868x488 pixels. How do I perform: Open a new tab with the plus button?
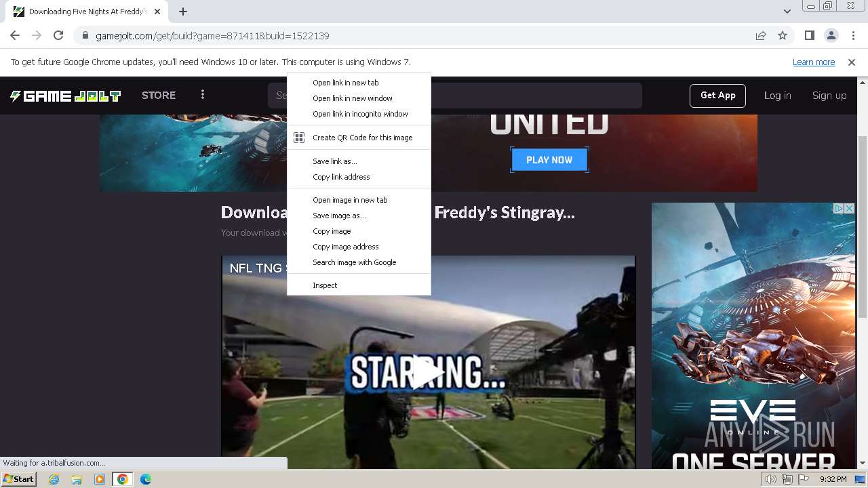coord(183,12)
